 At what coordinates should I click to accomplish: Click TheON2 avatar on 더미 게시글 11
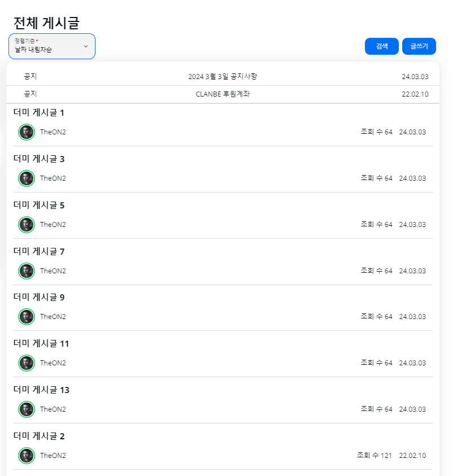tap(27, 363)
